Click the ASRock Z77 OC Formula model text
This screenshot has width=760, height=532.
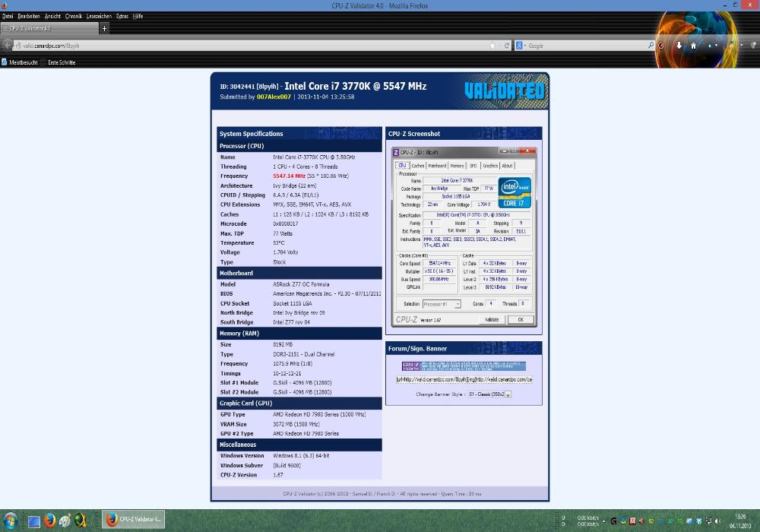point(301,284)
